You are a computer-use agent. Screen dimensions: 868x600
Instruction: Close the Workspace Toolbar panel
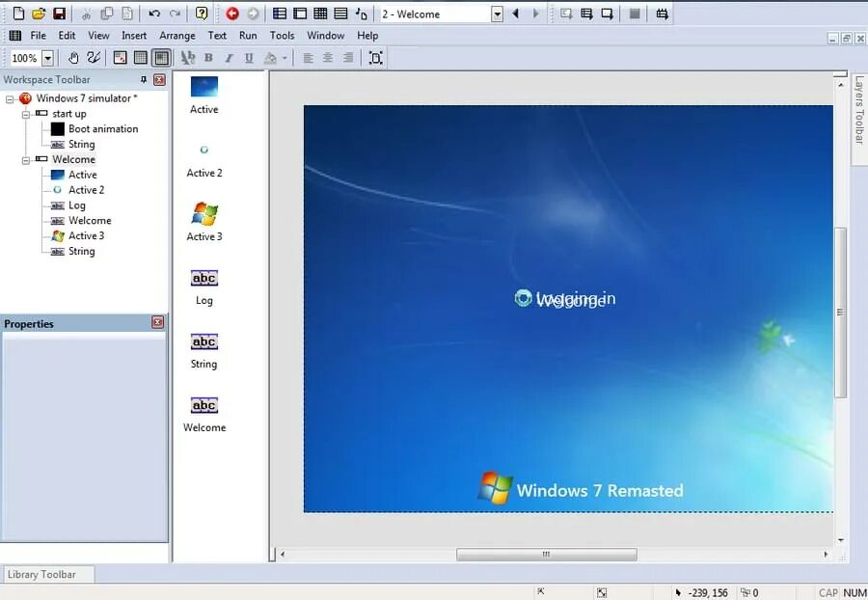159,80
